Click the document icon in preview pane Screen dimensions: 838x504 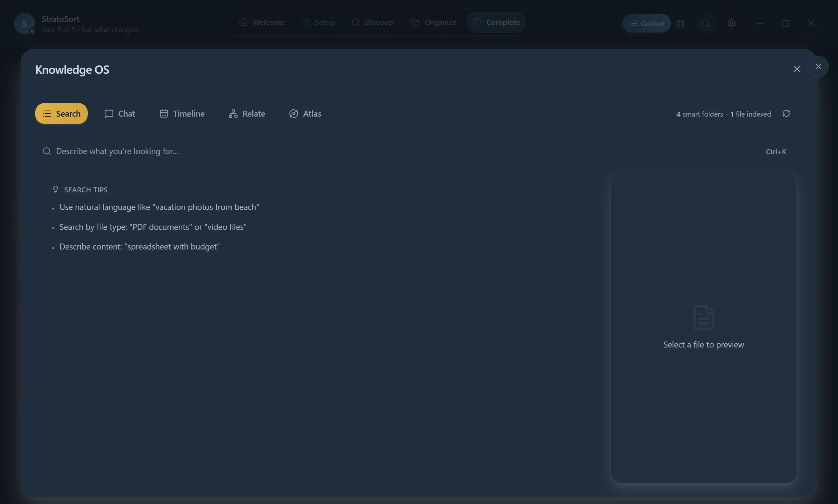point(703,318)
